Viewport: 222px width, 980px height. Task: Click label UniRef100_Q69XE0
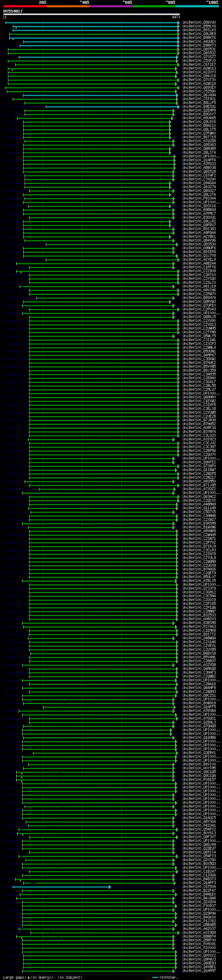click(199, 88)
